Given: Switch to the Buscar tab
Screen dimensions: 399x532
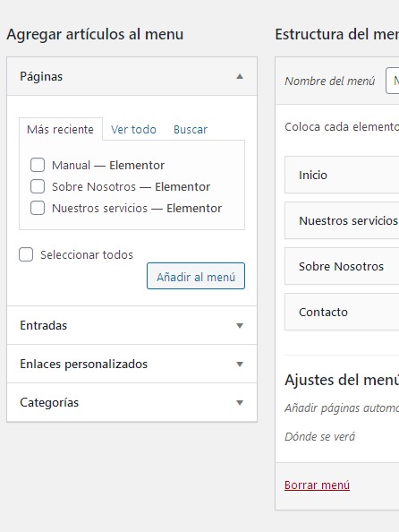Looking at the screenshot, I should click(x=191, y=129).
